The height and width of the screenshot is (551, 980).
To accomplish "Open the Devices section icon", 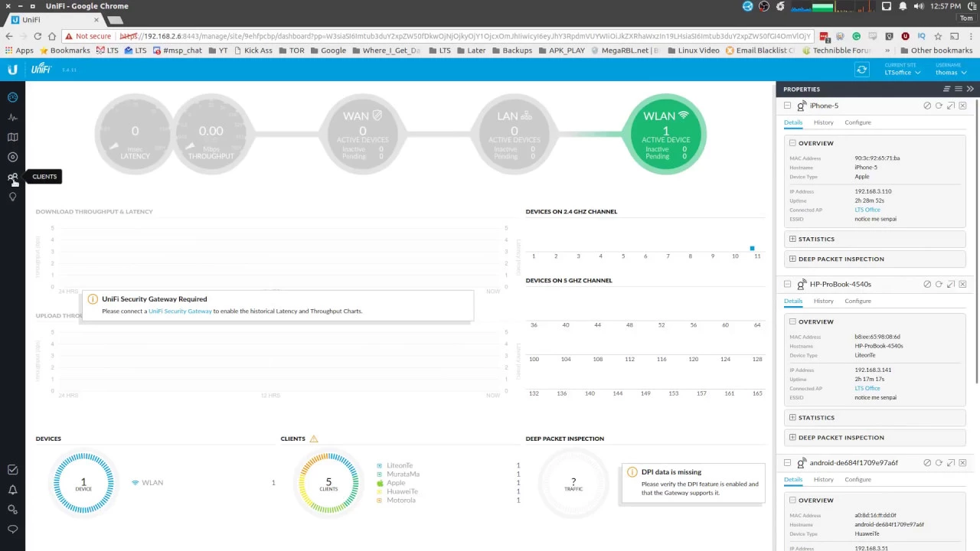I will coord(12,157).
